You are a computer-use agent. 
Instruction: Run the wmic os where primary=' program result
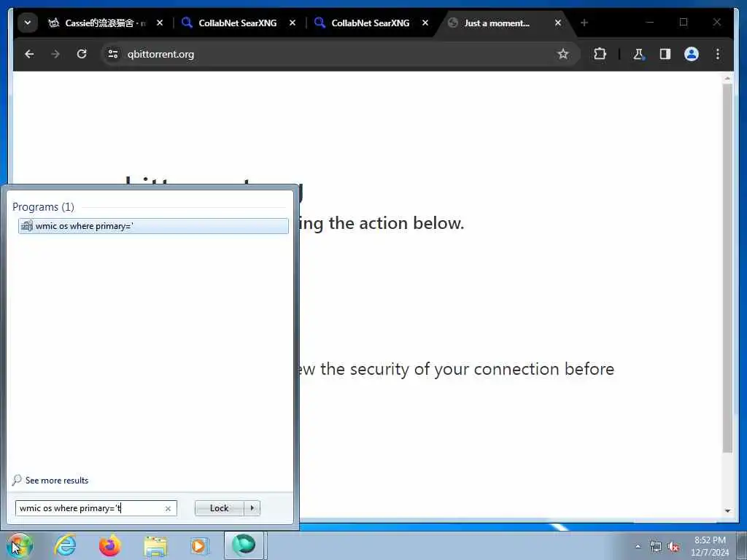[153, 226]
